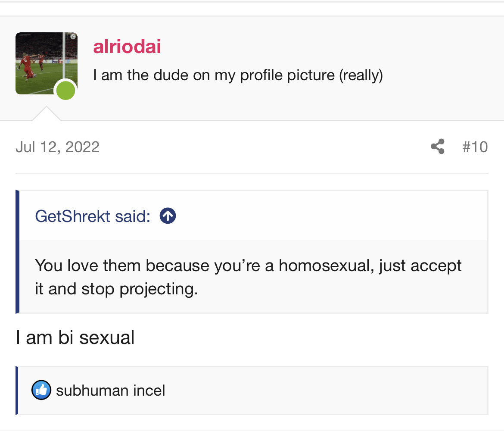Click the word "projecting" in the quote

tap(159, 289)
